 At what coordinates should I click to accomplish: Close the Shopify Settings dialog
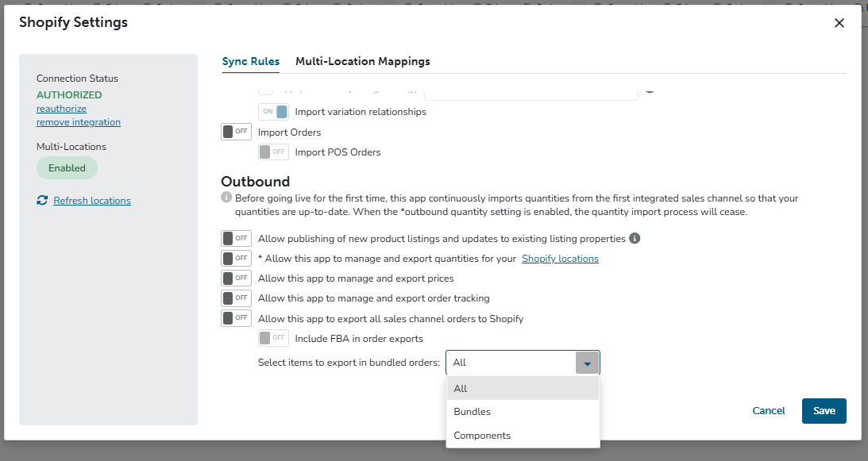pos(839,23)
